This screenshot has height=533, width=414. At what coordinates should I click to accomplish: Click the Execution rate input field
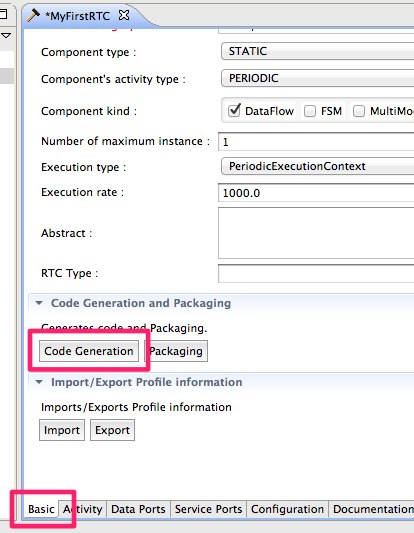316,193
